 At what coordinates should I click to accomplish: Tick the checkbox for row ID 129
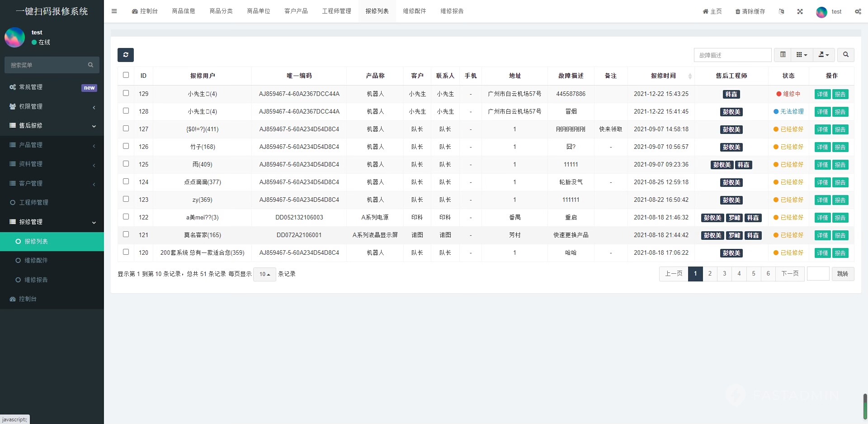[126, 93]
